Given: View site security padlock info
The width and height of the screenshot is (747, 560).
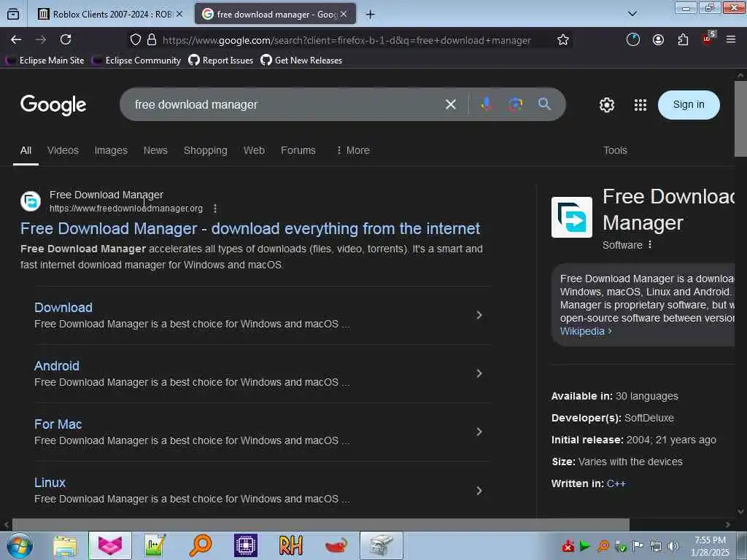Looking at the screenshot, I should point(152,40).
